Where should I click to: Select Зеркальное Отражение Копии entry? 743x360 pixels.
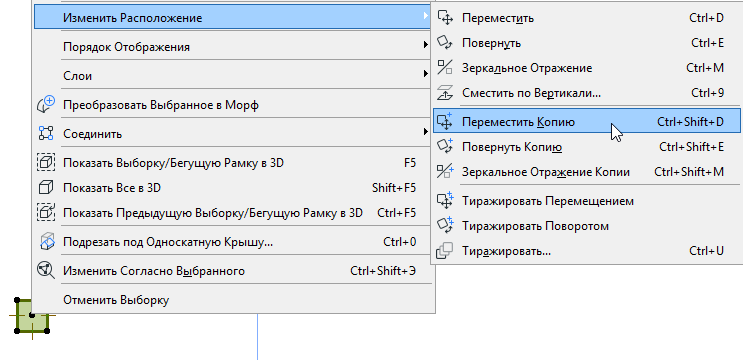click(x=586, y=171)
